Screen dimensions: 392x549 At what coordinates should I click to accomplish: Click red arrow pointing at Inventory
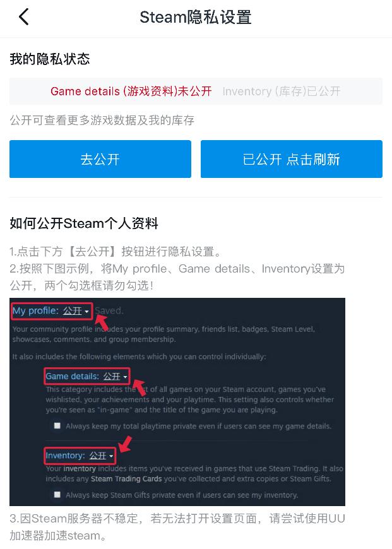point(125,445)
